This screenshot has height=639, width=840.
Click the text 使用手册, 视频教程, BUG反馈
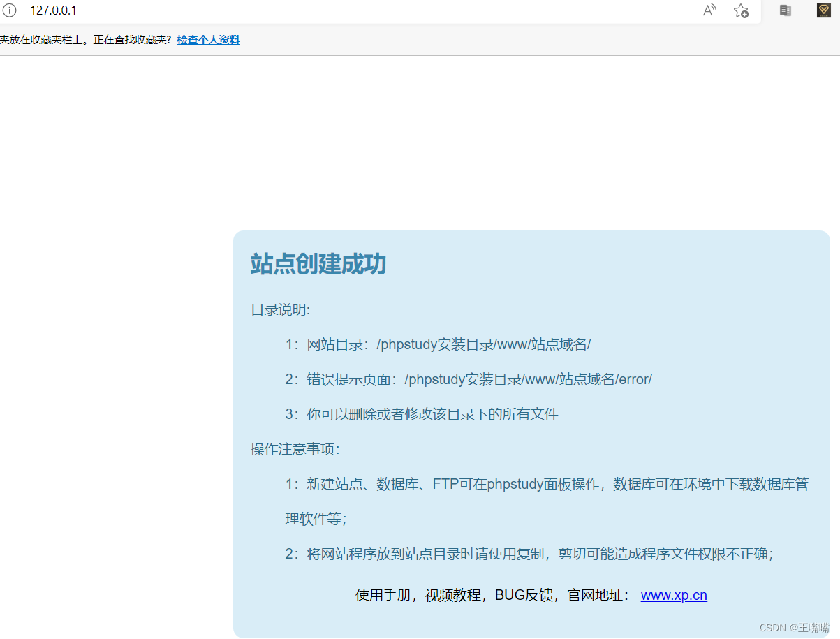[x=456, y=595]
